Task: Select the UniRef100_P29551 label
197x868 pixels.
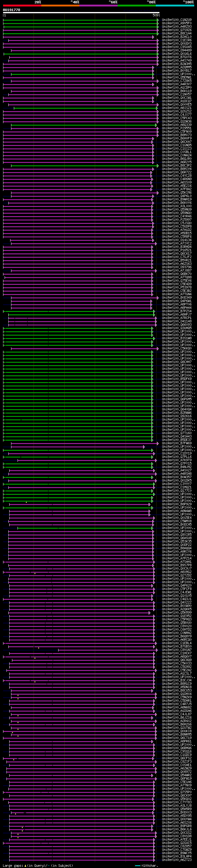Action: (x=177, y=128)
